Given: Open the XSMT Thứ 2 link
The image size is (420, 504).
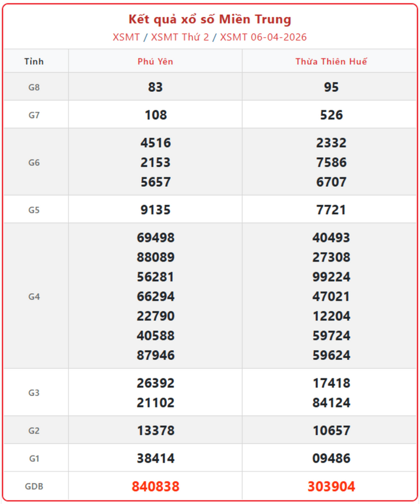Looking at the screenshot, I should [x=180, y=37].
